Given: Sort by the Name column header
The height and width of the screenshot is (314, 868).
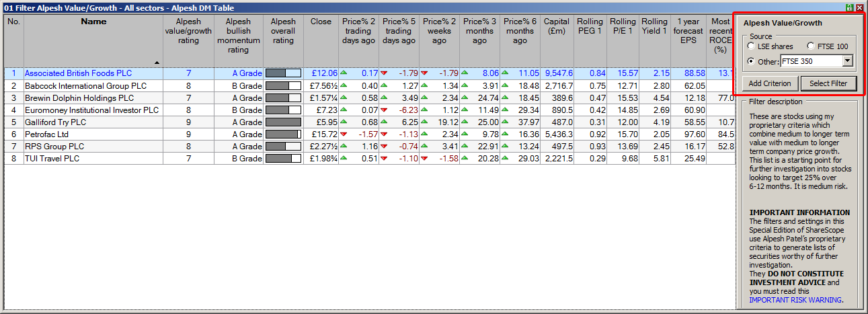Looking at the screenshot, I should point(93,40).
